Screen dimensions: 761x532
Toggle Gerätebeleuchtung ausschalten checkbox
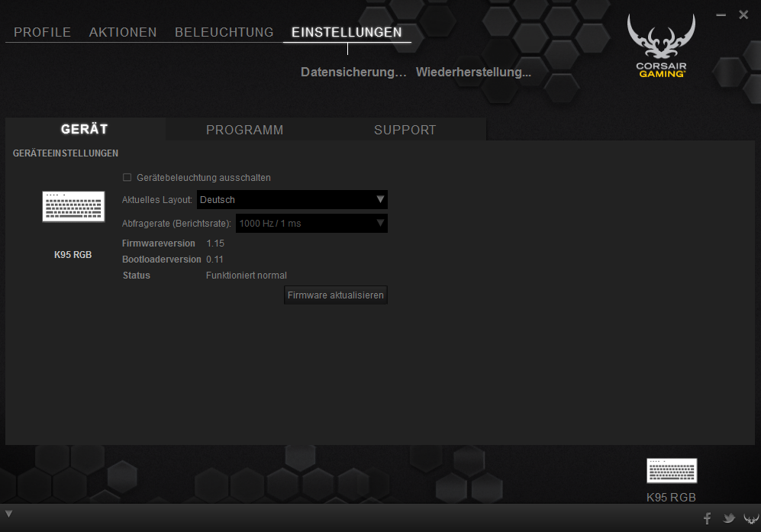tap(127, 178)
